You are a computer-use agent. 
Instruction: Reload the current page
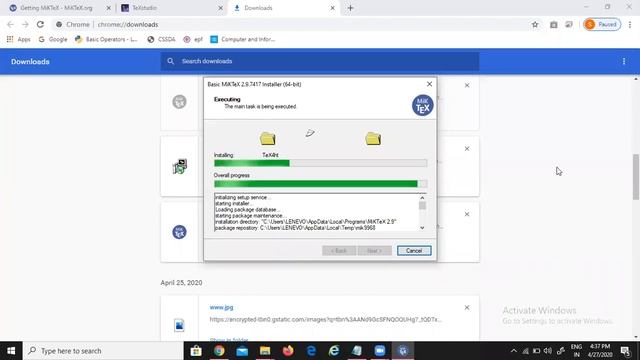click(x=40, y=24)
